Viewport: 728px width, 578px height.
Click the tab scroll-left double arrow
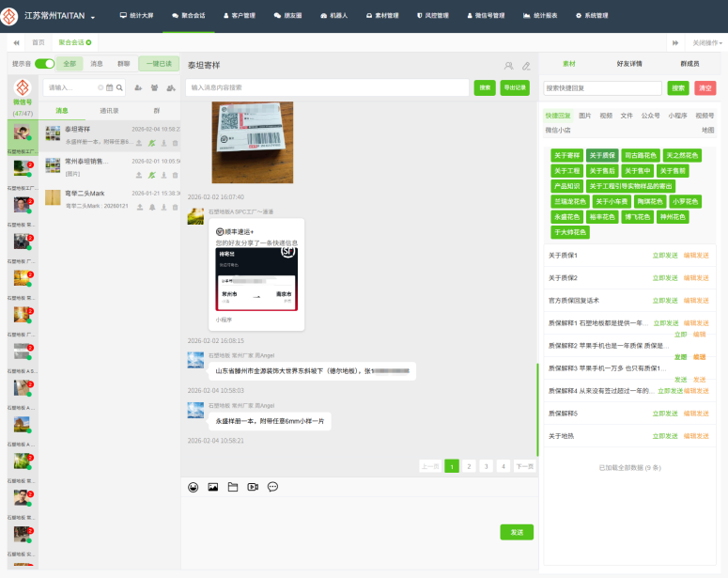(16, 42)
